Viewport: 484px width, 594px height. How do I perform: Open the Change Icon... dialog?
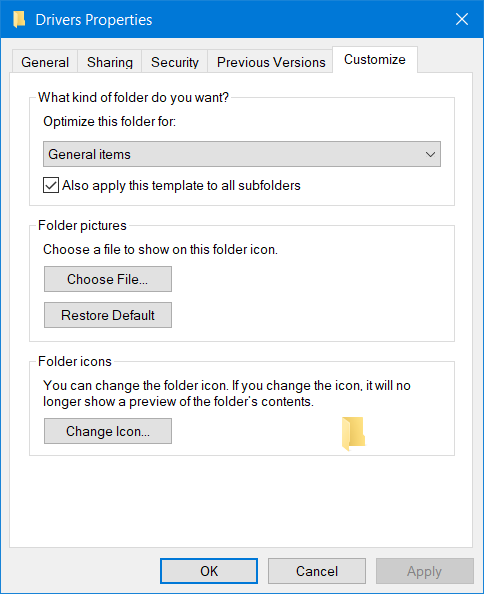(108, 431)
